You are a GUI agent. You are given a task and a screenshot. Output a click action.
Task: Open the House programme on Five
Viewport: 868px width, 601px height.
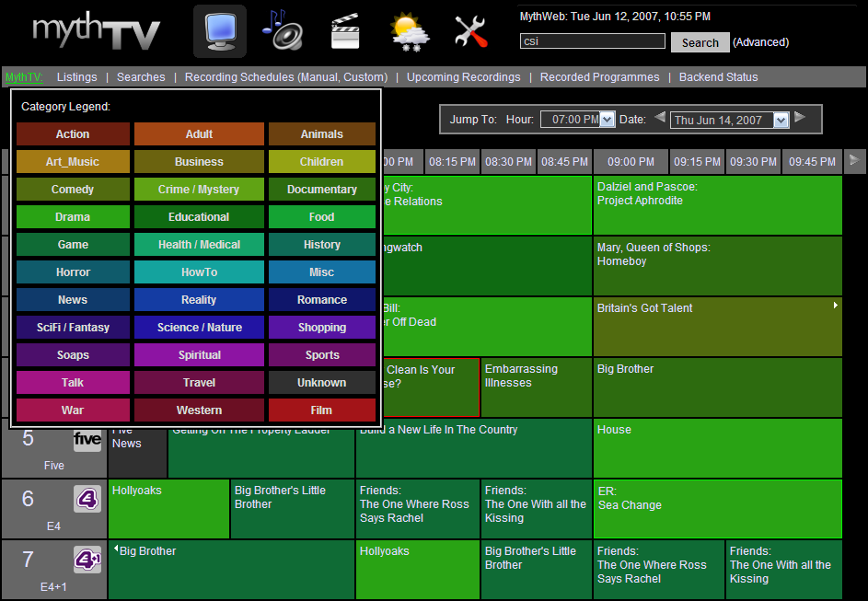tap(717, 448)
